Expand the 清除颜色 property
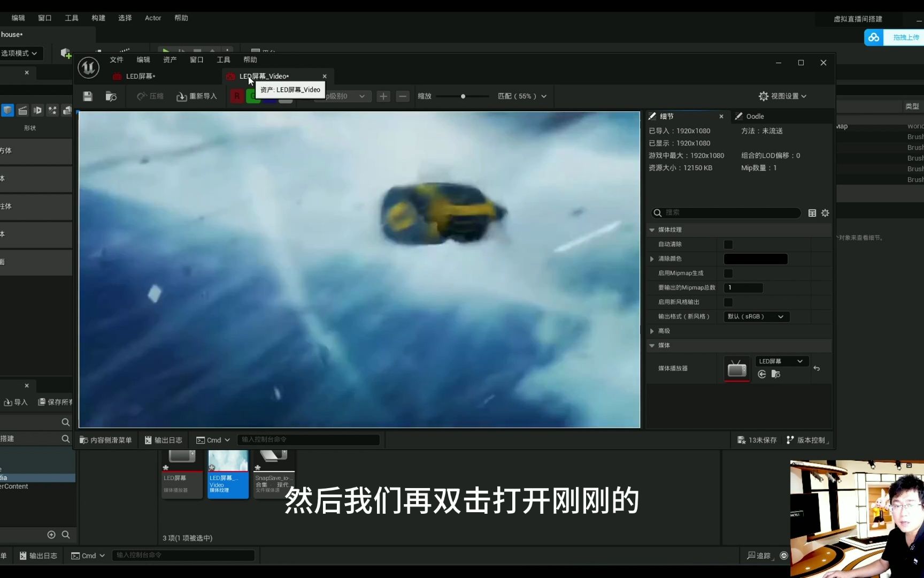This screenshot has height=578, width=924. pos(652,259)
